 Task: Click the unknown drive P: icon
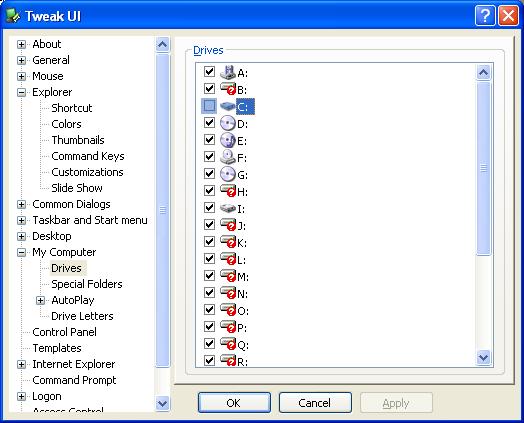click(228, 327)
